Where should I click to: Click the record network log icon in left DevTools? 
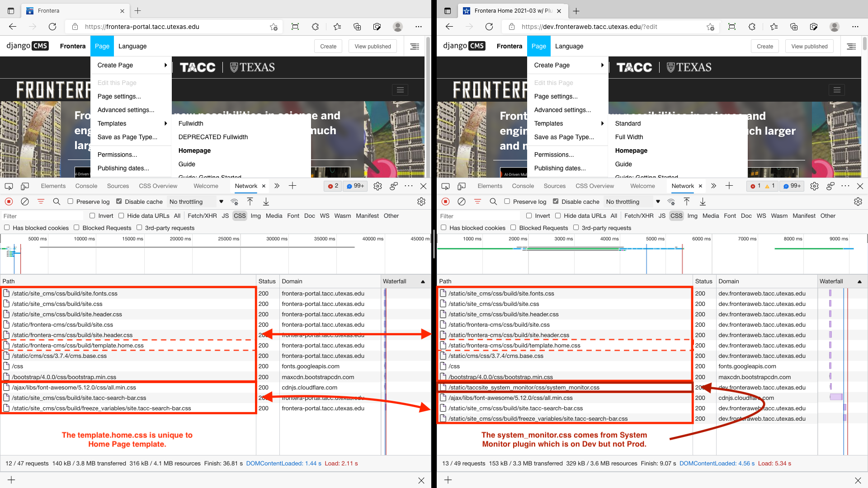tap(9, 202)
